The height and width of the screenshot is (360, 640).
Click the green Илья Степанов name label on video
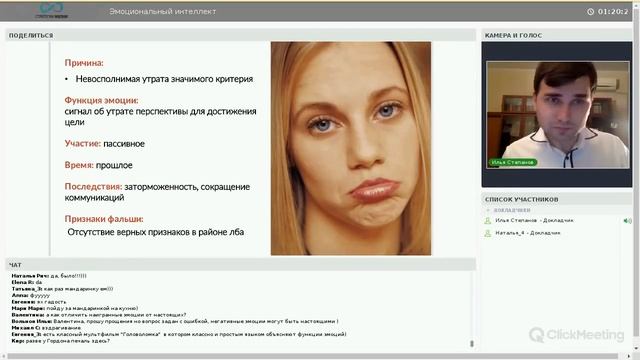coord(513,162)
